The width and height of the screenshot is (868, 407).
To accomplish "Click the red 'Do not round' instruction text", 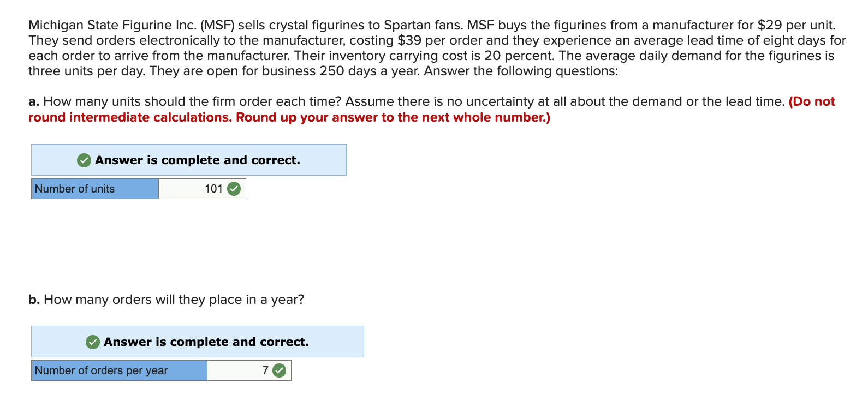I will tap(432, 109).
